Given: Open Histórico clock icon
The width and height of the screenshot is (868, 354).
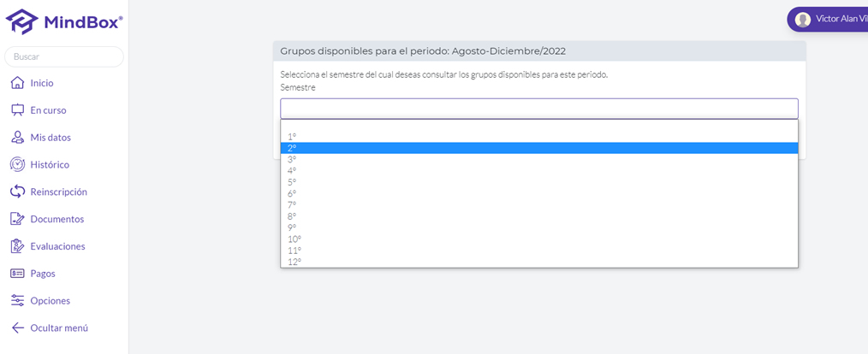Looking at the screenshot, I should [18, 164].
